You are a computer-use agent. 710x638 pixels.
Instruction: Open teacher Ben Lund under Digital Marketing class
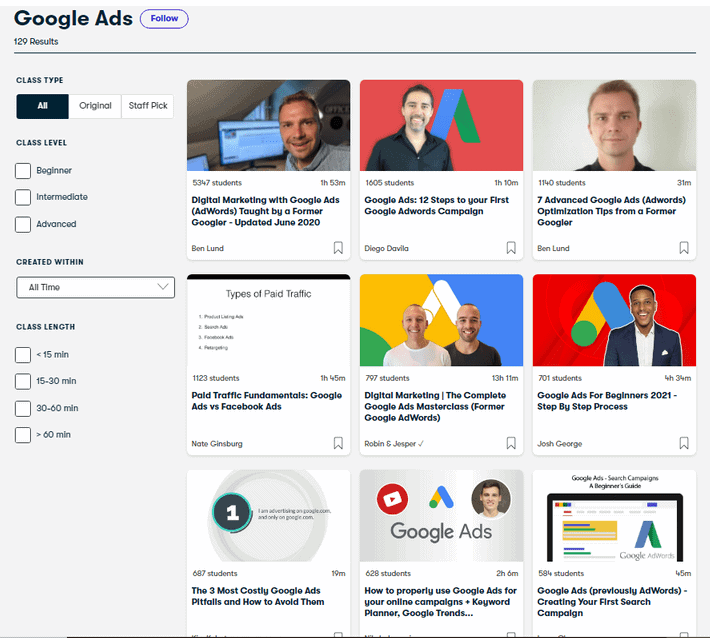[207, 248]
